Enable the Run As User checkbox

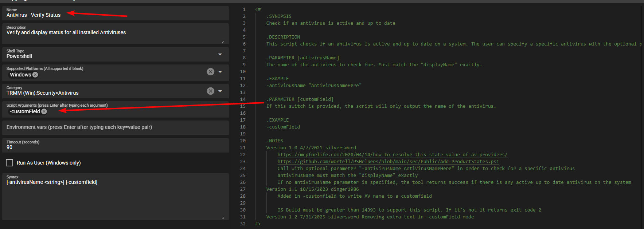9,163
